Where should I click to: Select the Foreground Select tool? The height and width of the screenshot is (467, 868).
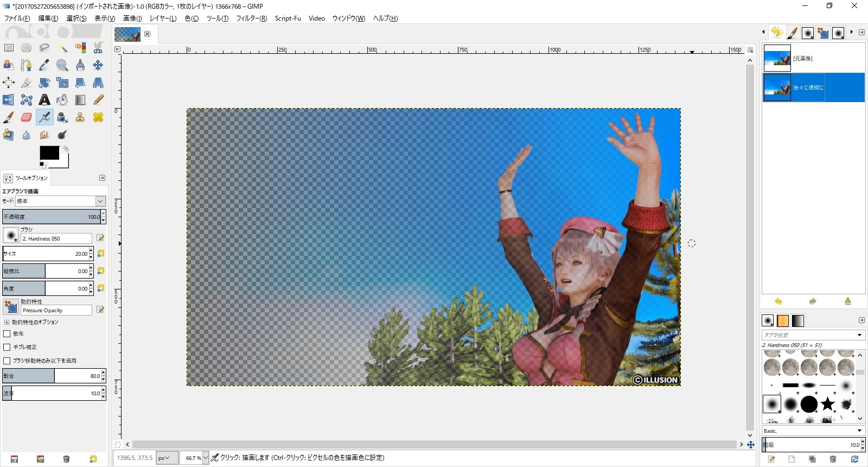pos(9,65)
